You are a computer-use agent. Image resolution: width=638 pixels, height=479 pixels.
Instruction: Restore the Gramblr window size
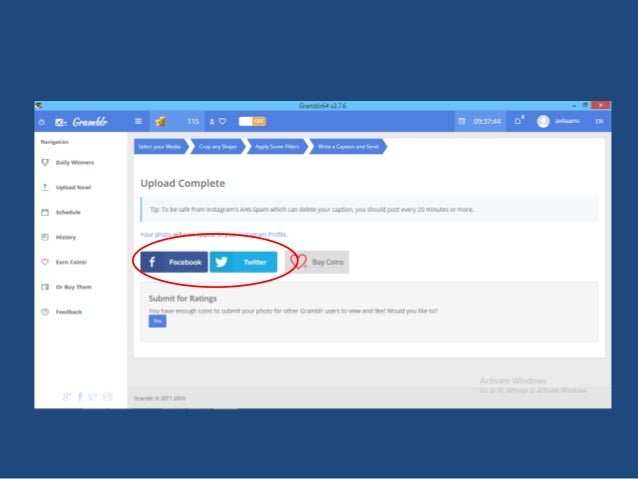pyautogui.click(x=585, y=105)
